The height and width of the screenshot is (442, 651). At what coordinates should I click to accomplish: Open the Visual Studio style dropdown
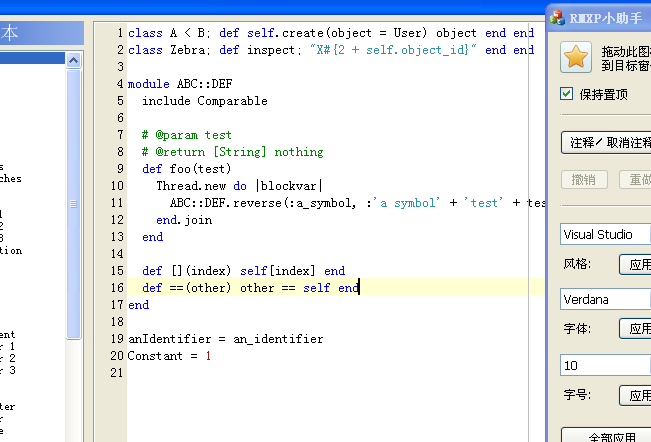coord(605,234)
